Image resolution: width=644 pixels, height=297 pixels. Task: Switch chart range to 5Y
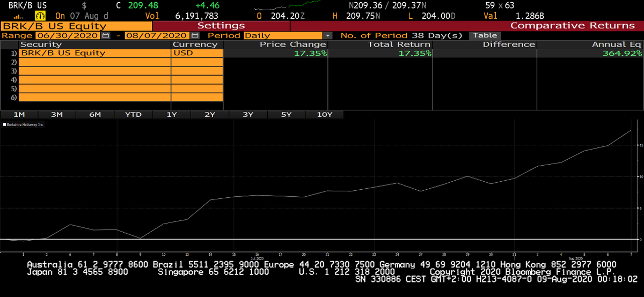[286, 114]
